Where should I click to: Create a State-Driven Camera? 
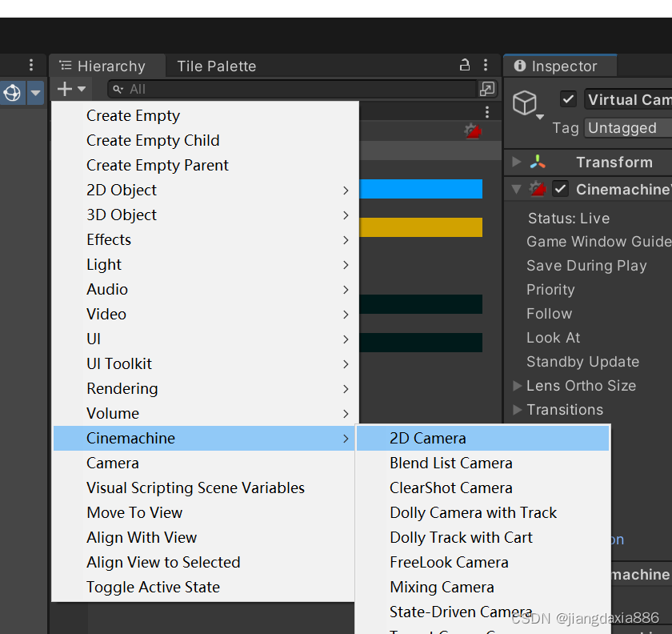(482, 612)
